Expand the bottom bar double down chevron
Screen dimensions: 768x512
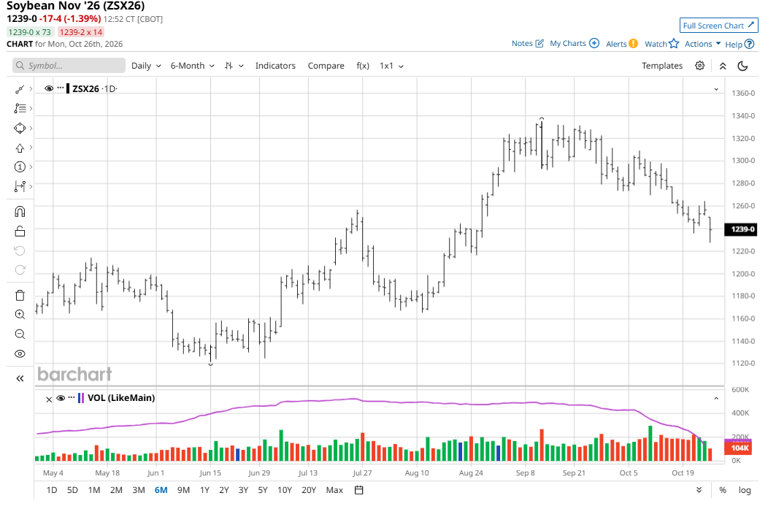tap(699, 490)
